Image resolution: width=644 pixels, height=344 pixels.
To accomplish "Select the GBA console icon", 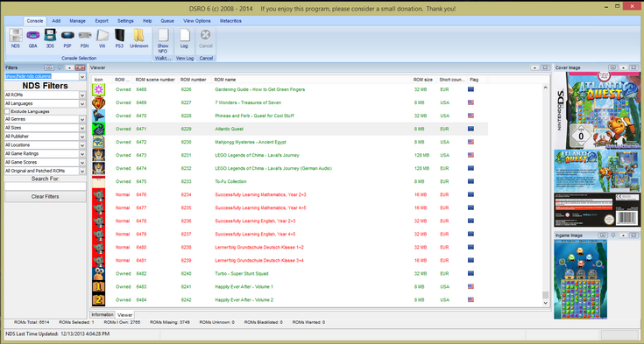I will (x=33, y=36).
